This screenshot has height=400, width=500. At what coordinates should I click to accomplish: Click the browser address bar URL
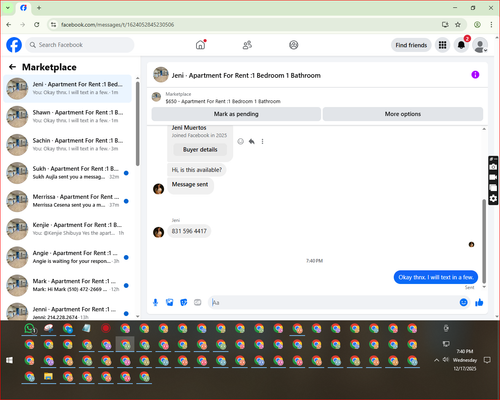point(117,25)
